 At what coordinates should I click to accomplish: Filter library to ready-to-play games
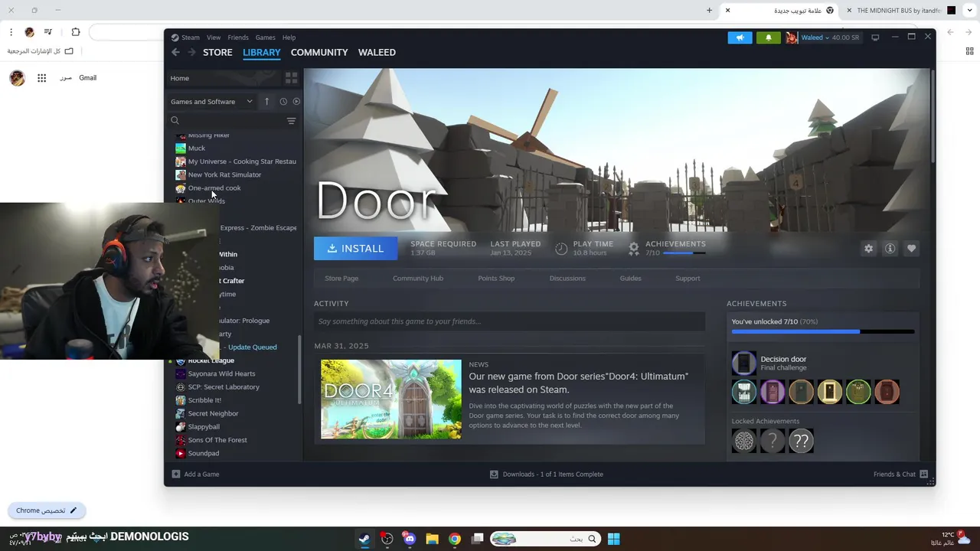point(296,101)
